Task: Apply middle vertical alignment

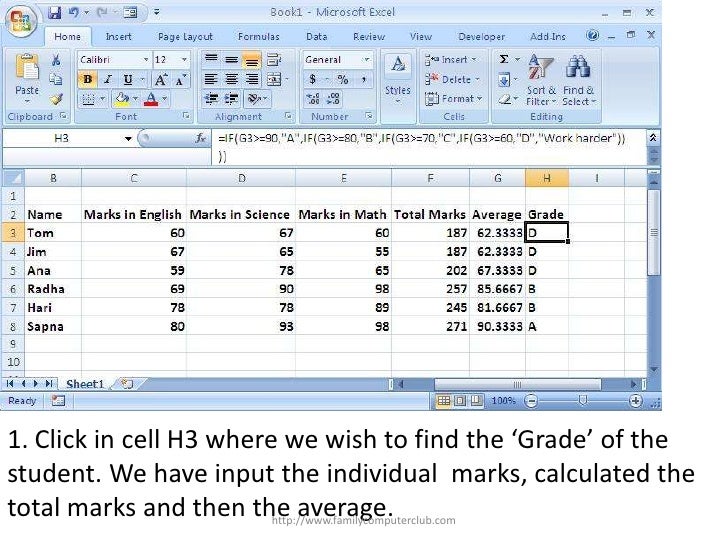Action: point(231,59)
